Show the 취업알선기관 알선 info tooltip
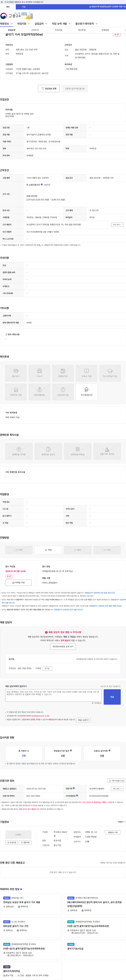Image resolution: width=126 pixels, height=980 pixels. coord(71,751)
